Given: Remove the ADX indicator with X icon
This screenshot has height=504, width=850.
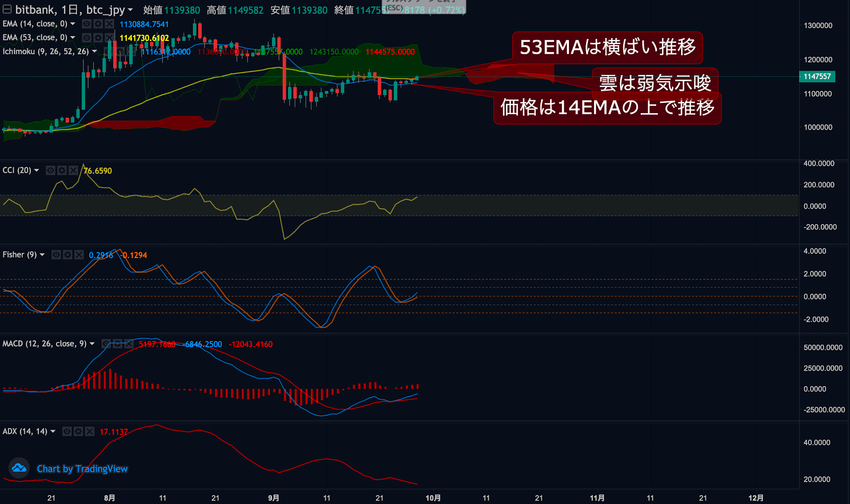Looking at the screenshot, I should (90, 432).
